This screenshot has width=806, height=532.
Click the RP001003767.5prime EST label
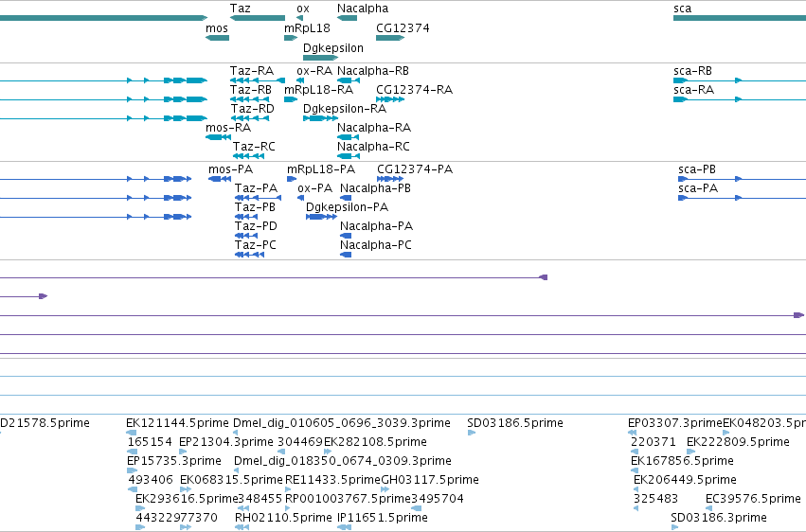pyautogui.click(x=348, y=499)
